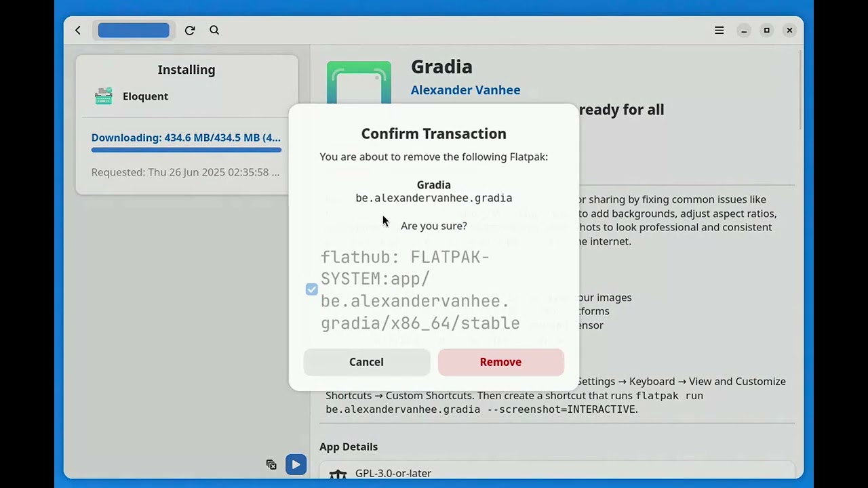This screenshot has height=488, width=868.
Task: Click the Downloading 434.6 MB status text
Action: (186, 138)
